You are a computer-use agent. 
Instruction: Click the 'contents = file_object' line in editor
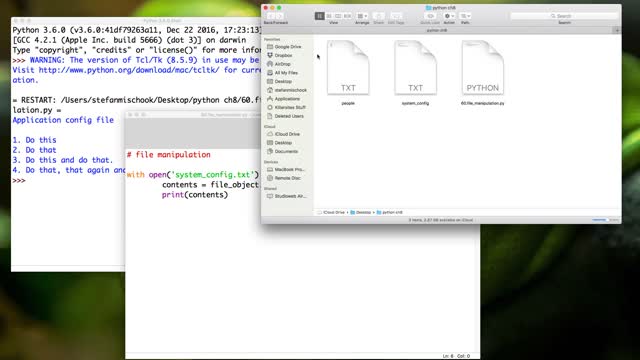210,185
